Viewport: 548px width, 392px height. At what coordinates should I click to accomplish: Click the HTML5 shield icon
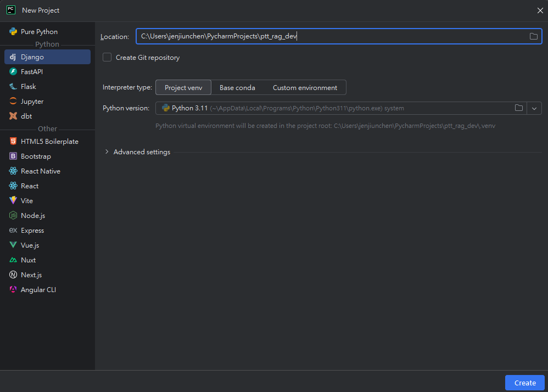coord(13,141)
